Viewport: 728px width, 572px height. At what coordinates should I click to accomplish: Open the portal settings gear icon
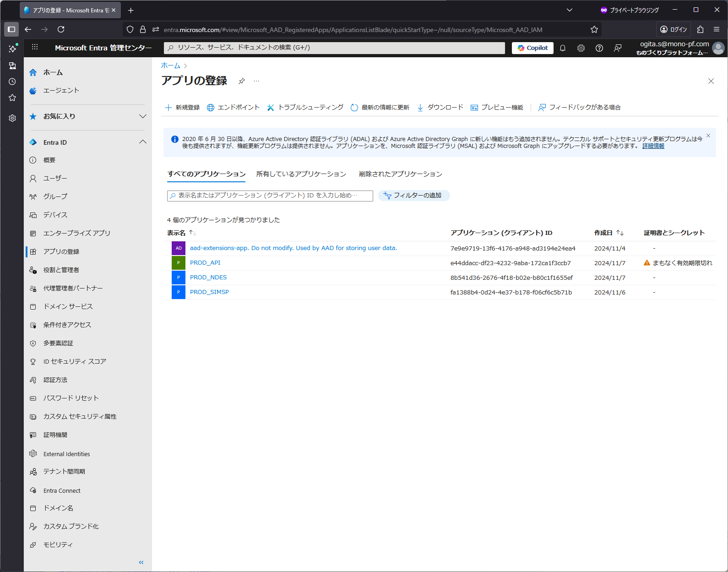pyautogui.click(x=581, y=48)
